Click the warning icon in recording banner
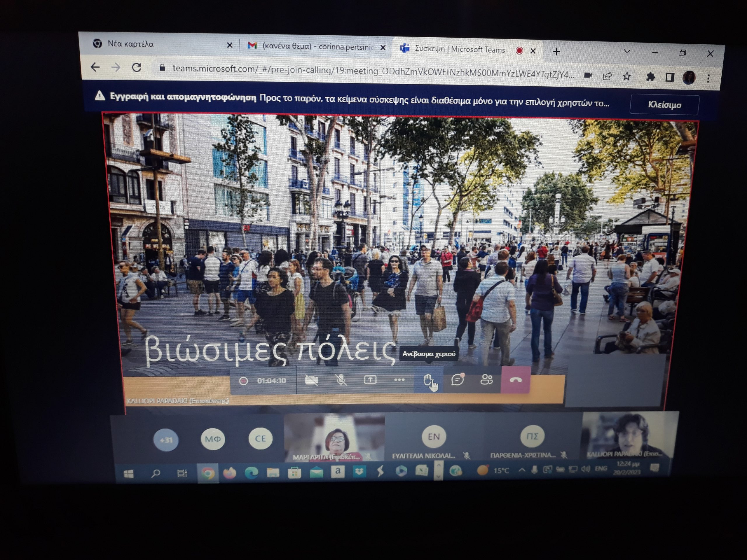Screen dimensions: 747x560 pyautogui.click(x=100, y=96)
